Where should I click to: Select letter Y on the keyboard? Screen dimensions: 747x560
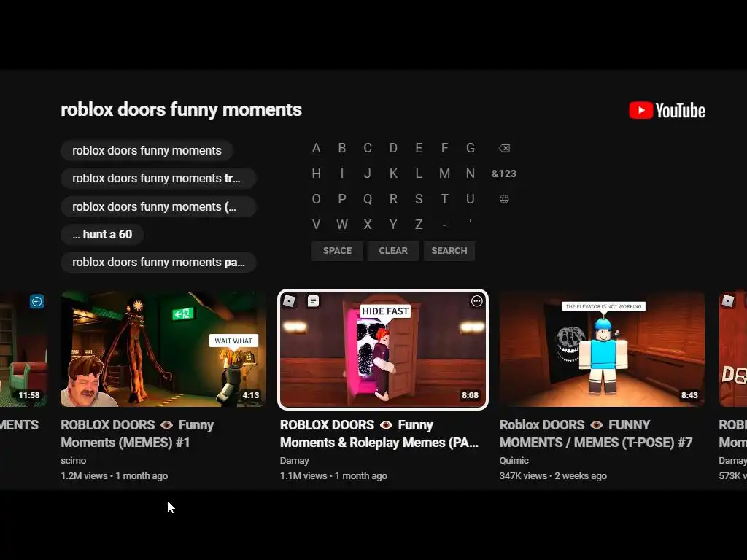(x=393, y=225)
